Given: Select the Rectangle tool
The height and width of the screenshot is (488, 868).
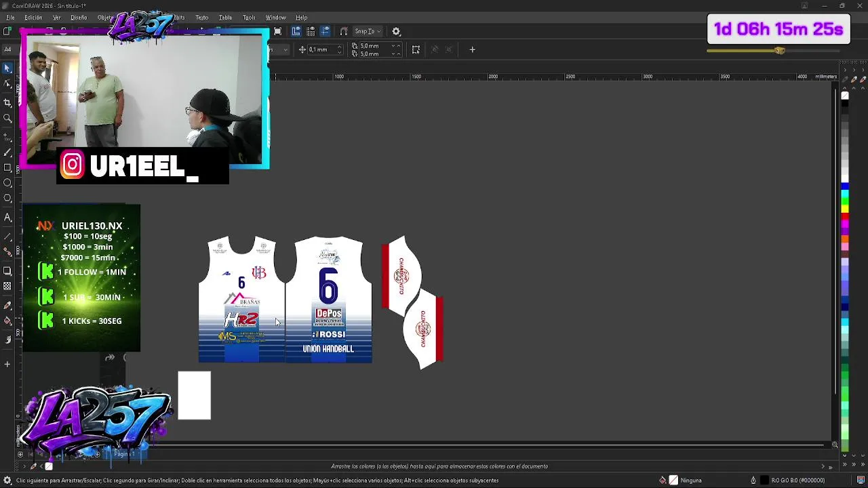Looking at the screenshot, I should (7, 167).
